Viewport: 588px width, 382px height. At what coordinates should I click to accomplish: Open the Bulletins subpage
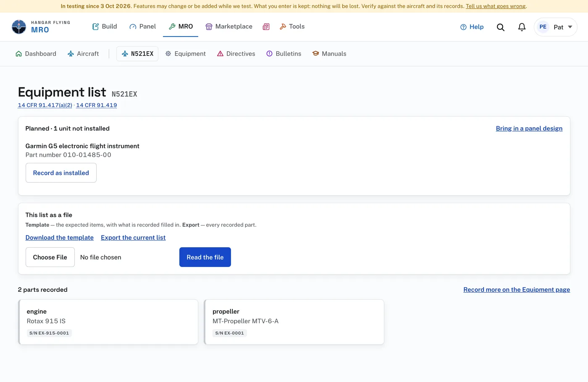[x=284, y=54]
